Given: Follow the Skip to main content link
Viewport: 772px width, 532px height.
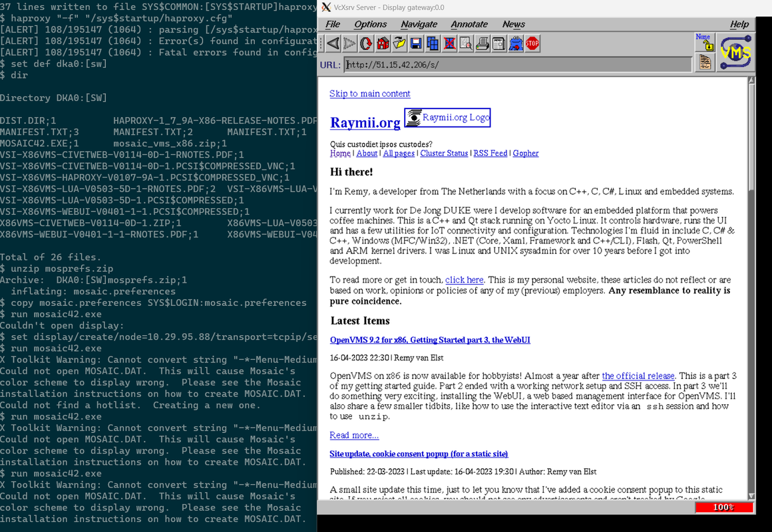Looking at the screenshot, I should click(370, 94).
